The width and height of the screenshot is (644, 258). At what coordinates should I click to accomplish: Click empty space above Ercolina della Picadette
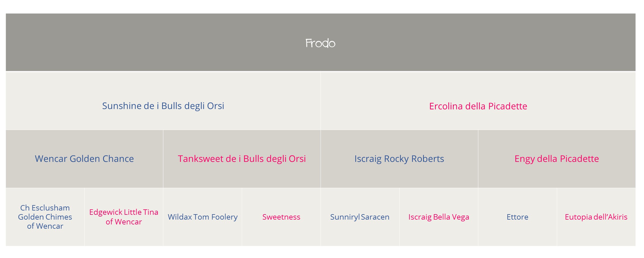click(478, 85)
